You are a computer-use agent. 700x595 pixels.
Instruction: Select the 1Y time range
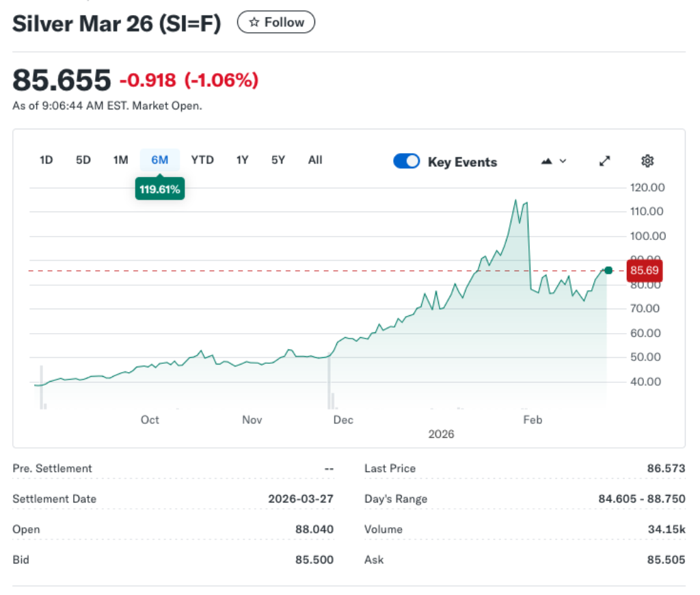[242, 160]
